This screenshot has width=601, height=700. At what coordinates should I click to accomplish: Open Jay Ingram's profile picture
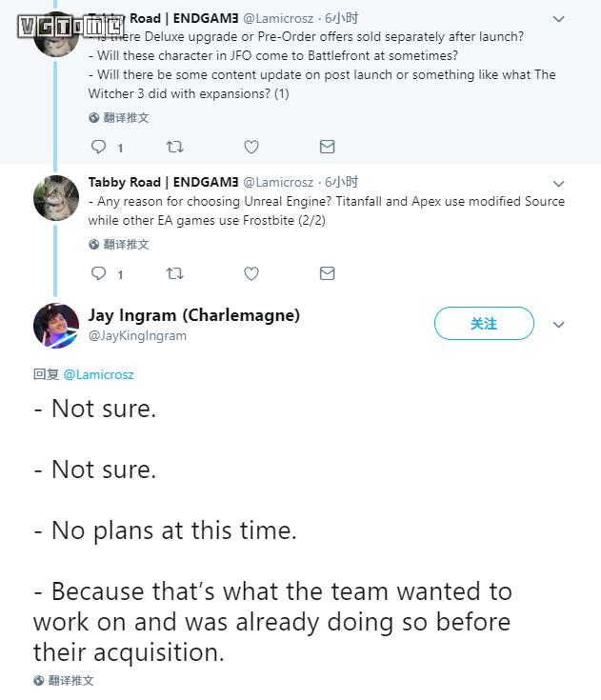click(x=56, y=325)
